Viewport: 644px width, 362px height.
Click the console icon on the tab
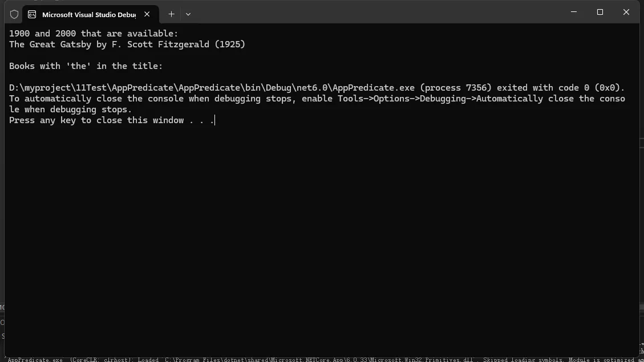tap(32, 14)
